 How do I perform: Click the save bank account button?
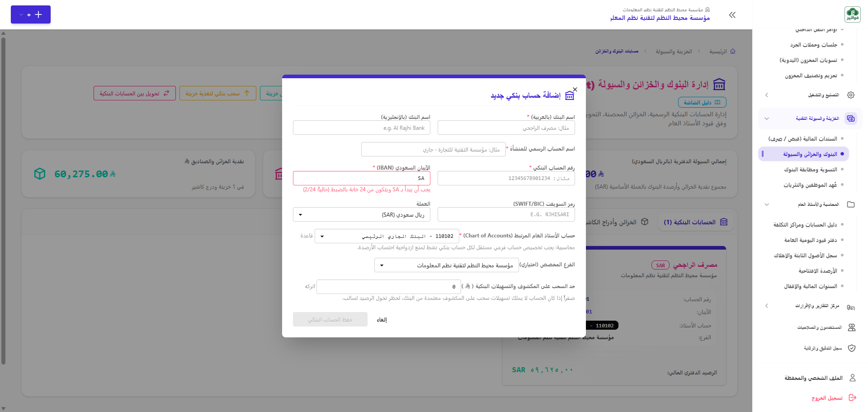click(330, 319)
